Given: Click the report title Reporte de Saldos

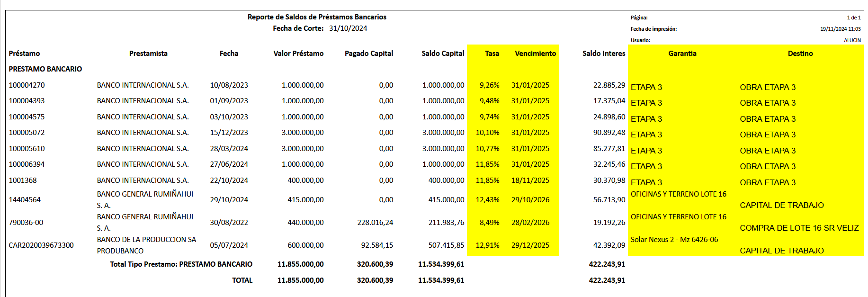Looking at the screenshot, I should point(317,17).
